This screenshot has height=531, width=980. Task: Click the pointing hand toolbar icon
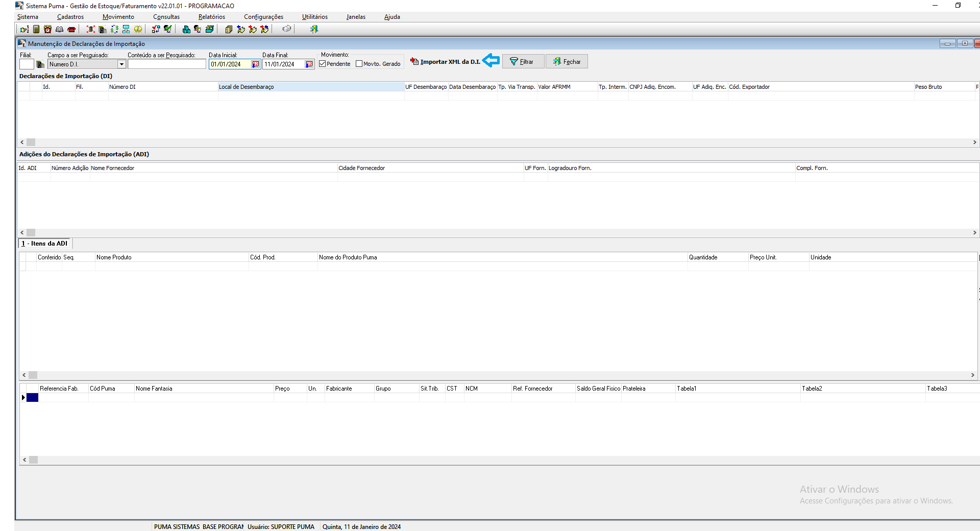[x=24, y=29]
